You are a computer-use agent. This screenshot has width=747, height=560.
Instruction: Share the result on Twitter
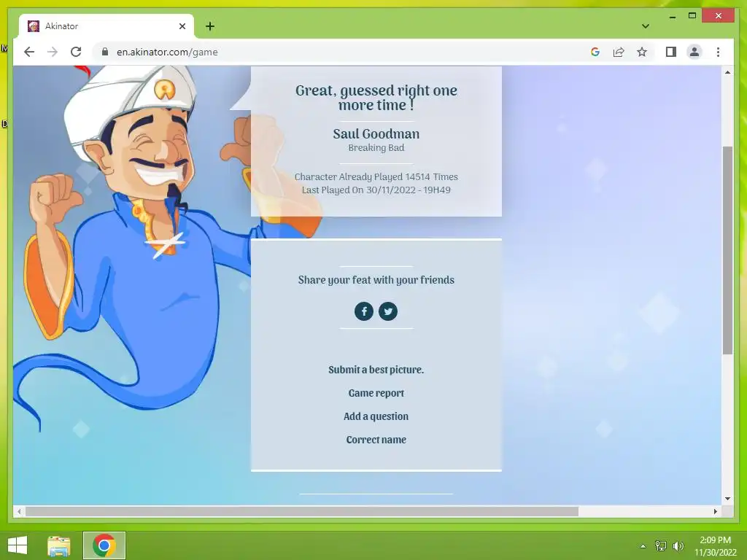pyautogui.click(x=388, y=311)
